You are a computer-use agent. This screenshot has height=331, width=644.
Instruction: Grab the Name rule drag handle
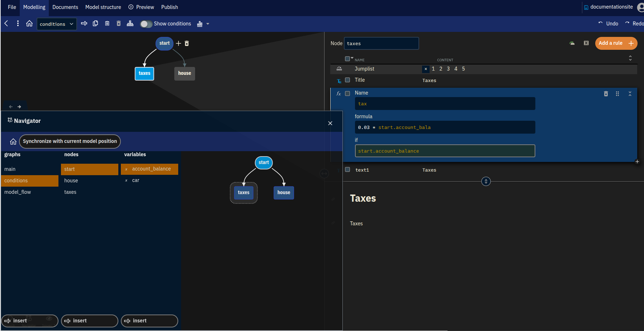click(x=617, y=94)
